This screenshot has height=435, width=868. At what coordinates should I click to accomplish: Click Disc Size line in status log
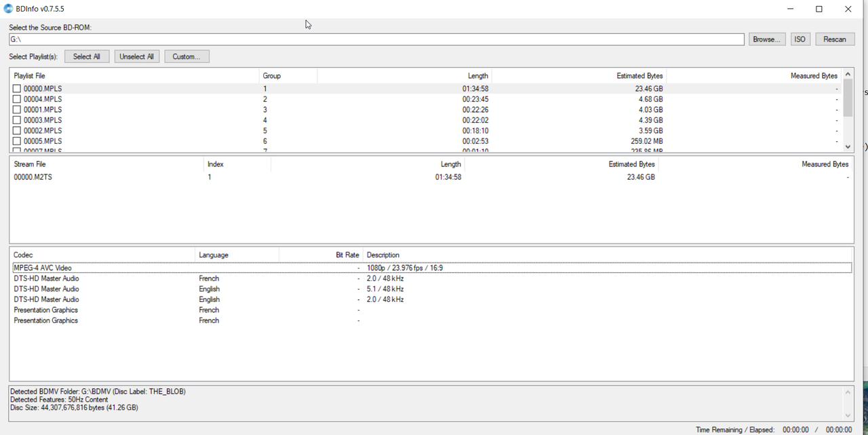point(74,408)
